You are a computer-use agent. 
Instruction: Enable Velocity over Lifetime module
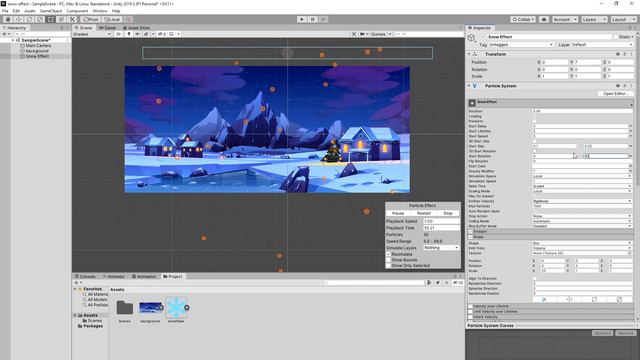(470, 306)
